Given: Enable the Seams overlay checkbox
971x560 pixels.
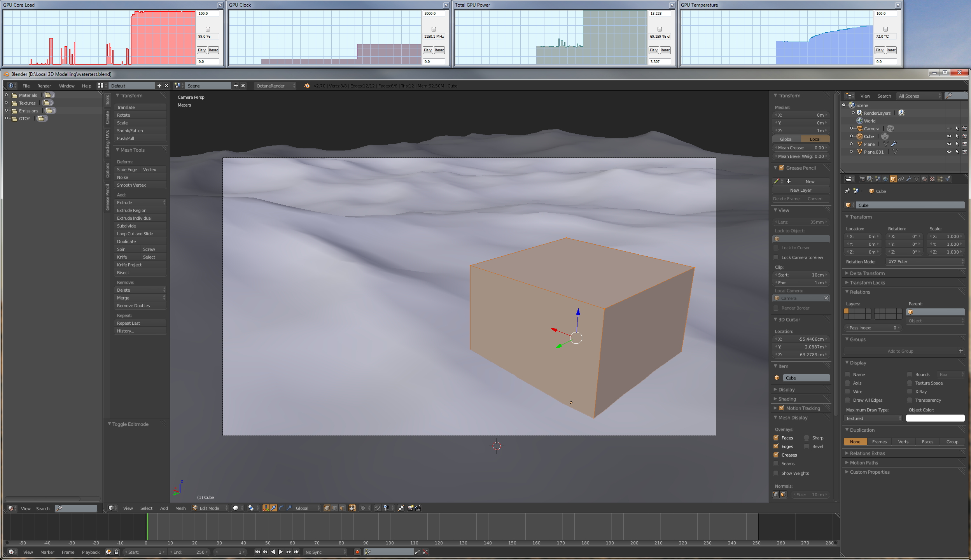Looking at the screenshot, I should coord(776,464).
